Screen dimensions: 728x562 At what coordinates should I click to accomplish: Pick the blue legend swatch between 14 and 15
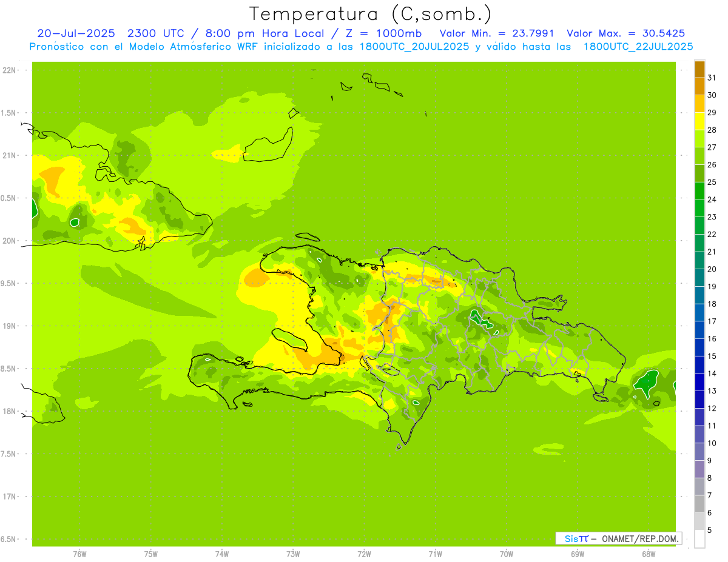699,365
